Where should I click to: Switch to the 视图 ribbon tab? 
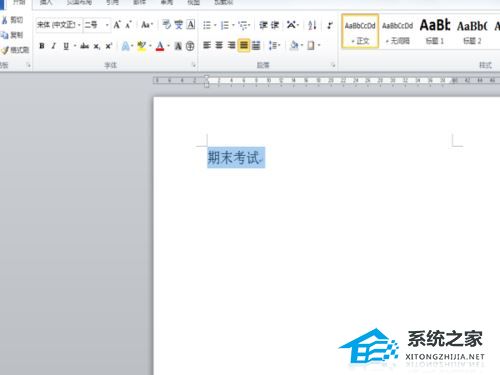click(x=193, y=2)
